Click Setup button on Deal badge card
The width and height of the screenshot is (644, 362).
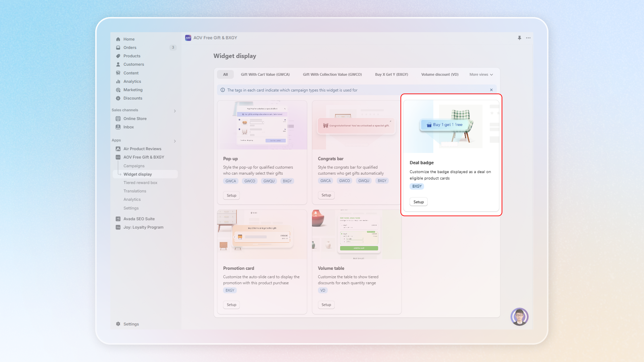(x=418, y=202)
